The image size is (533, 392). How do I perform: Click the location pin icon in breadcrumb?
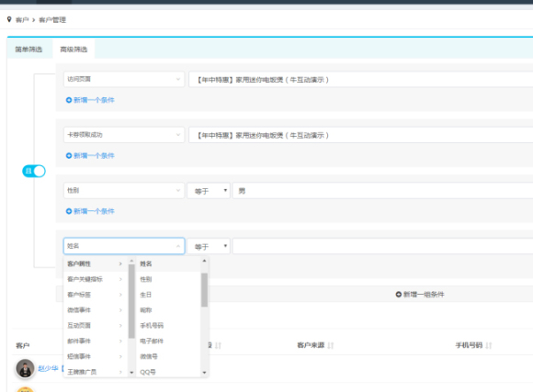9,19
